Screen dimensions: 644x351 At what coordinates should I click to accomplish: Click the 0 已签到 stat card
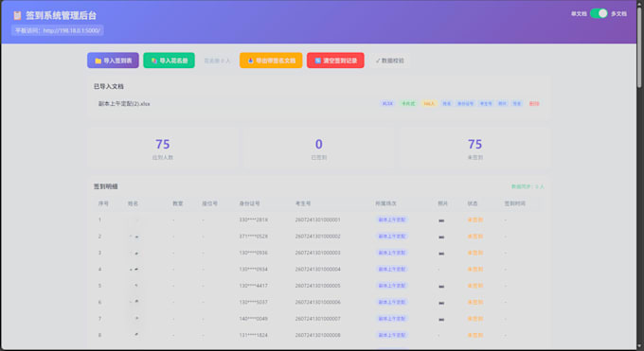pyautogui.click(x=319, y=149)
